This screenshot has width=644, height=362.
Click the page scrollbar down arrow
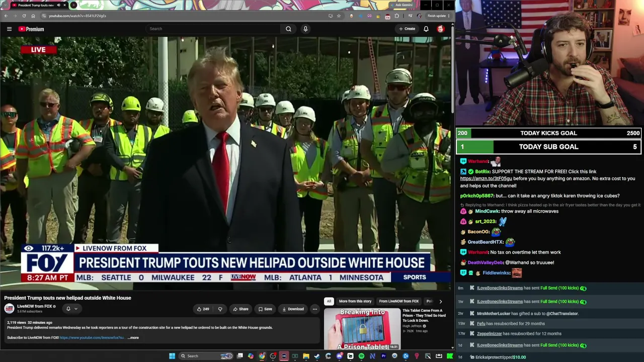click(x=452, y=347)
